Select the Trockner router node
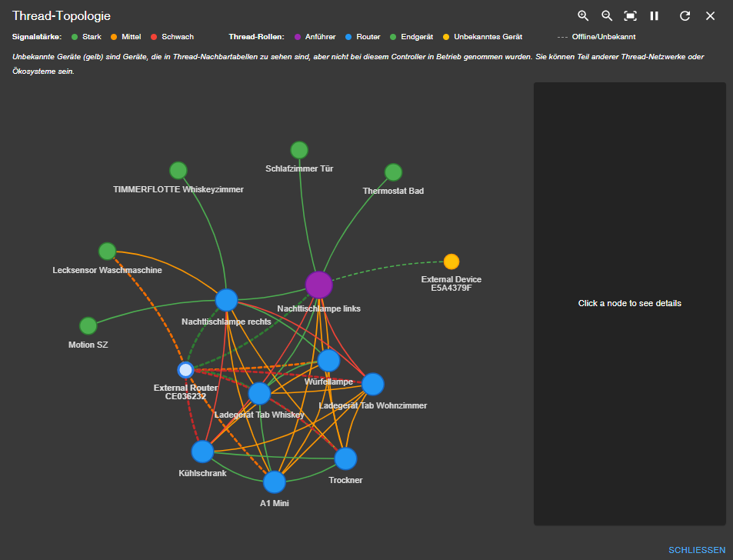This screenshot has height=560, width=733. pos(345,458)
